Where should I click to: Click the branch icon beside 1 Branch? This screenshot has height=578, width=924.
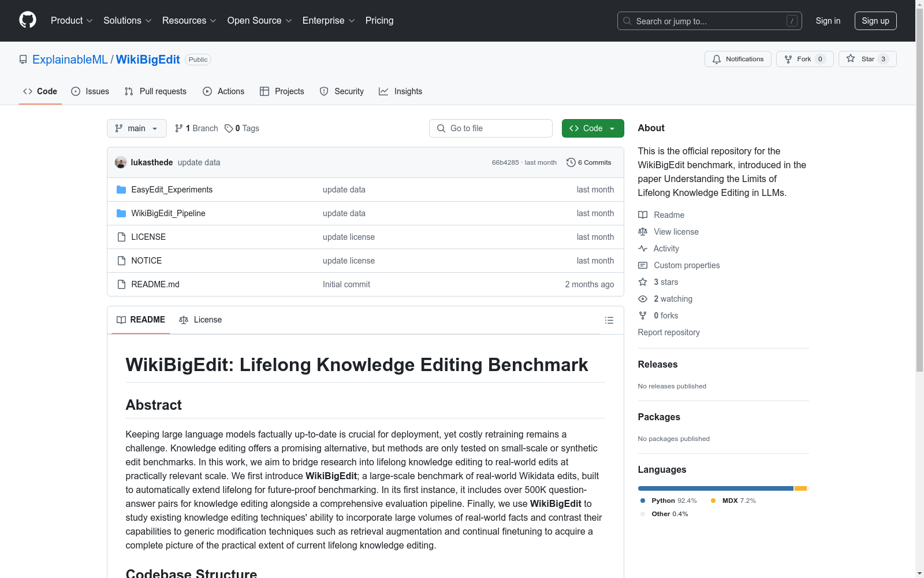179,128
